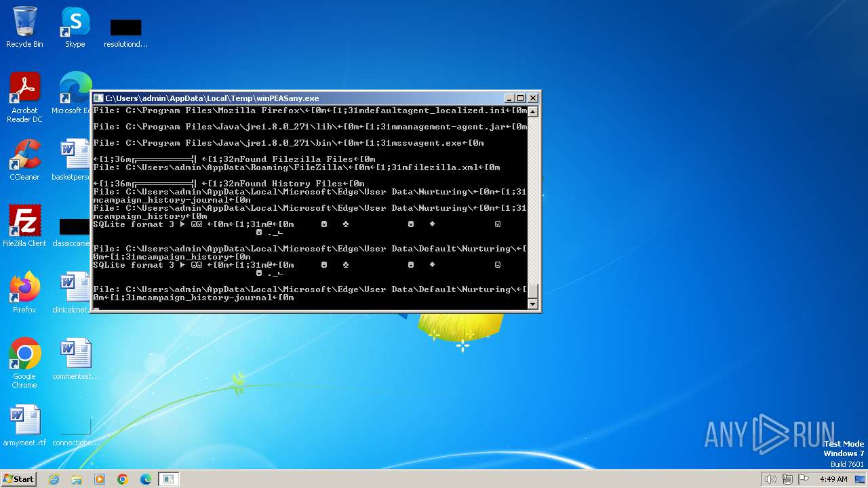
Task: Open the clock showing 4:49 AM
Action: [x=833, y=479]
